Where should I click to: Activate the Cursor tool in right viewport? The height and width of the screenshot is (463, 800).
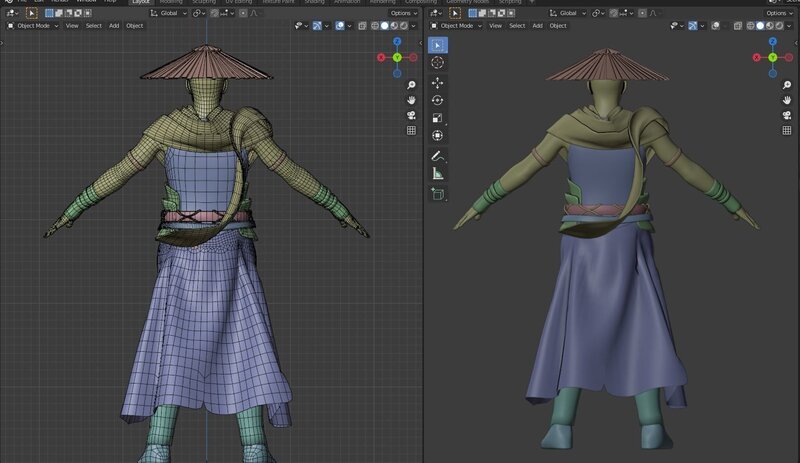(x=438, y=62)
